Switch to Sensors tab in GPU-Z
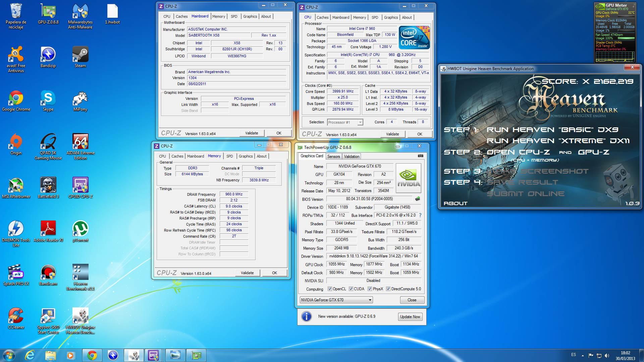The height and width of the screenshot is (362, 644). [x=333, y=157]
